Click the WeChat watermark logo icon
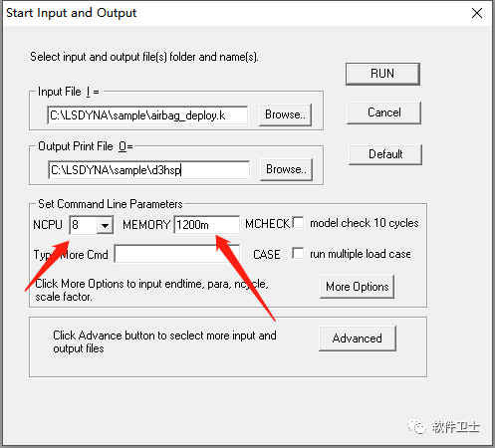Screen dimensions: 495x448 [416, 427]
